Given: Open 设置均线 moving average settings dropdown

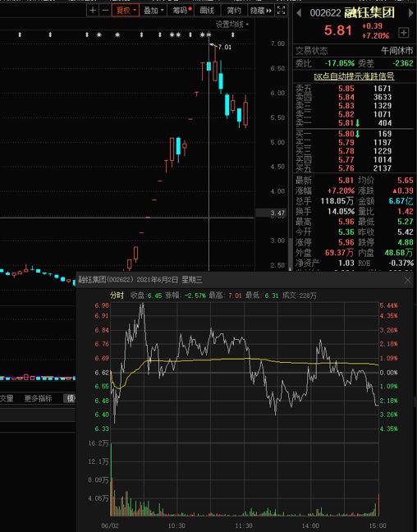Looking at the screenshot, I should click(x=232, y=25).
